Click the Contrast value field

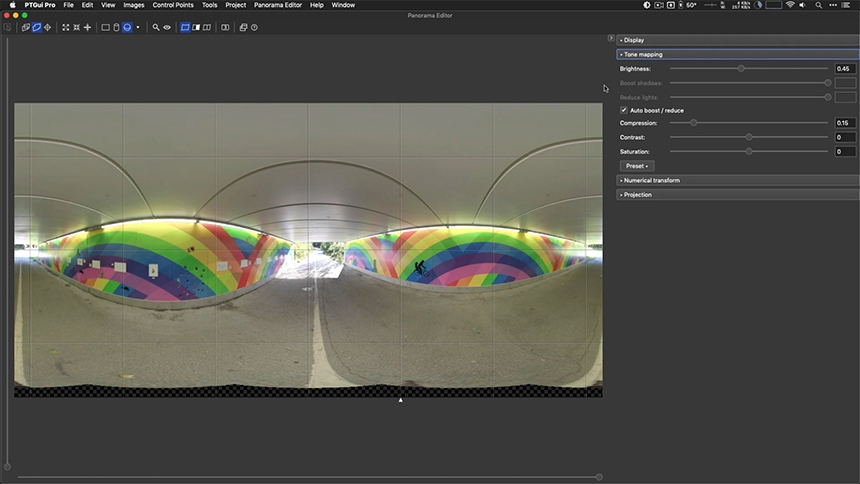pos(845,137)
